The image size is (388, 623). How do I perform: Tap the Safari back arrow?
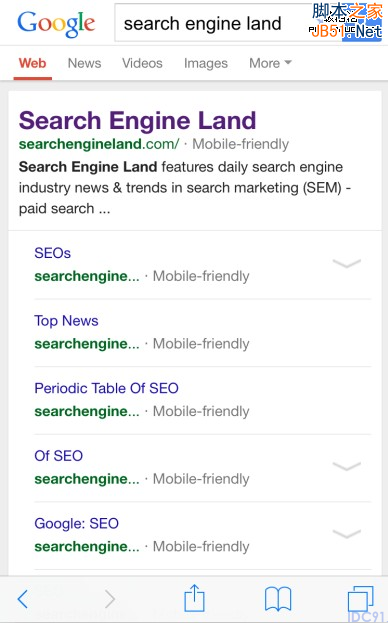[x=23, y=599]
